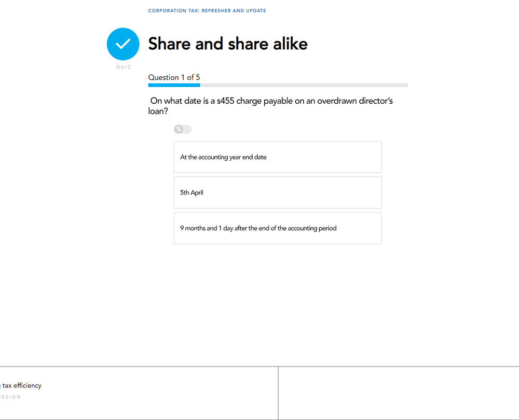Pick "9 months and 1 day" answer
519x420 pixels.
pos(278,228)
